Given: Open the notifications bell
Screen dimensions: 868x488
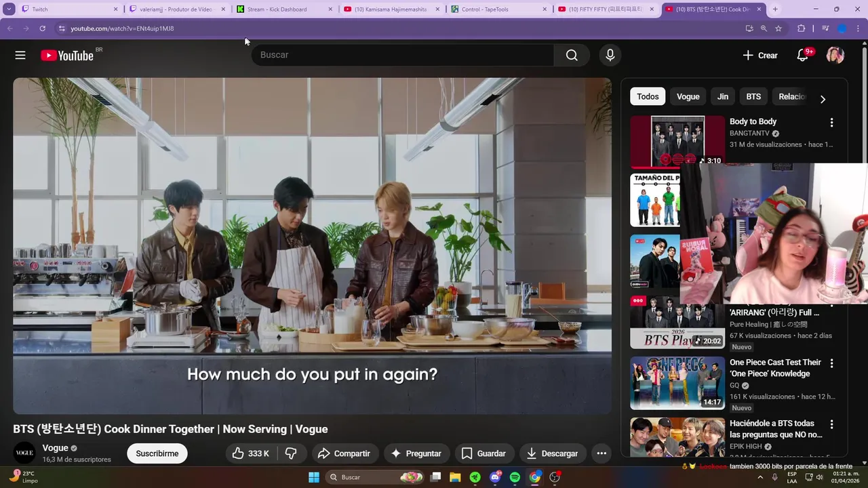Looking at the screenshot, I should pyautogui.click(x=802, y=56).
